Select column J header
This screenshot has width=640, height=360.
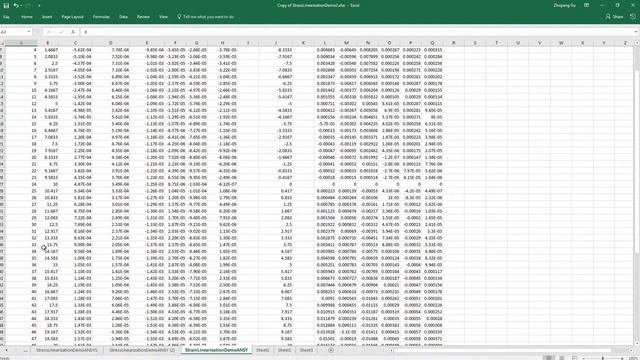[276, 43]
